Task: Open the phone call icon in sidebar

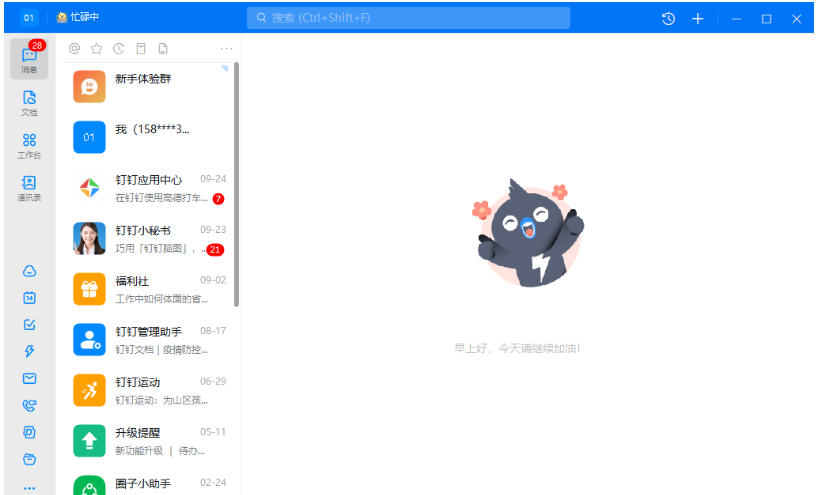Action: pos(30,405)
